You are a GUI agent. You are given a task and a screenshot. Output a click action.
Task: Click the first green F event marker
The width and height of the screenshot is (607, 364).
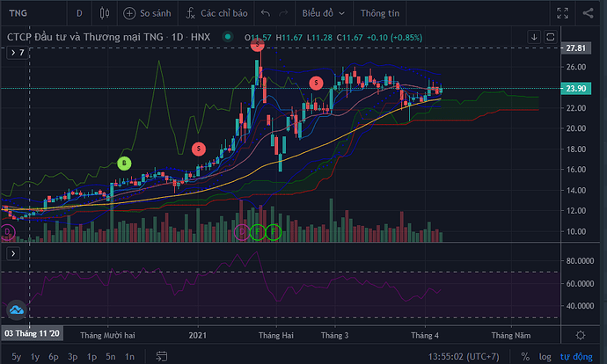(258, 232)
